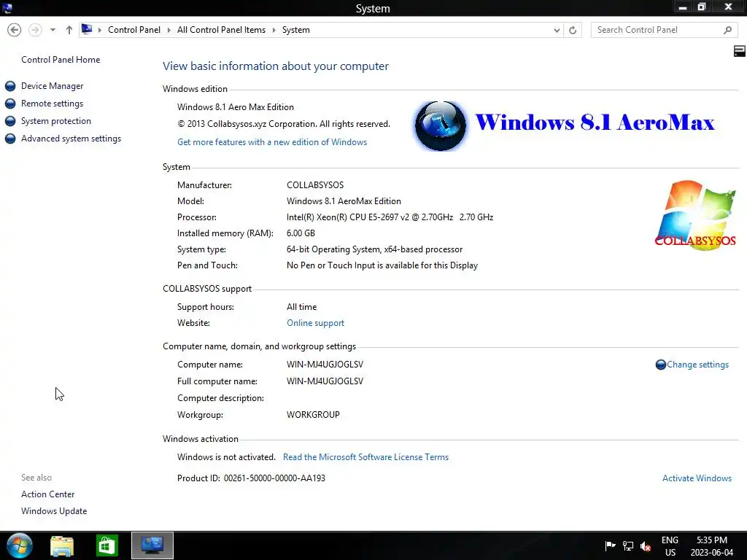
Task: Click Get more features with new edition
Action: click(272, 142)
